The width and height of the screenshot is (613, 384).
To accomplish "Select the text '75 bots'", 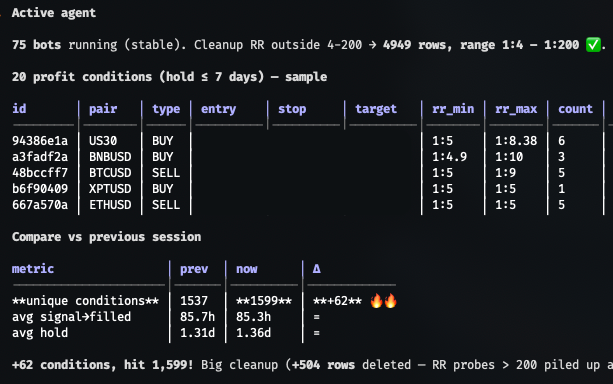I will (36, 45).
